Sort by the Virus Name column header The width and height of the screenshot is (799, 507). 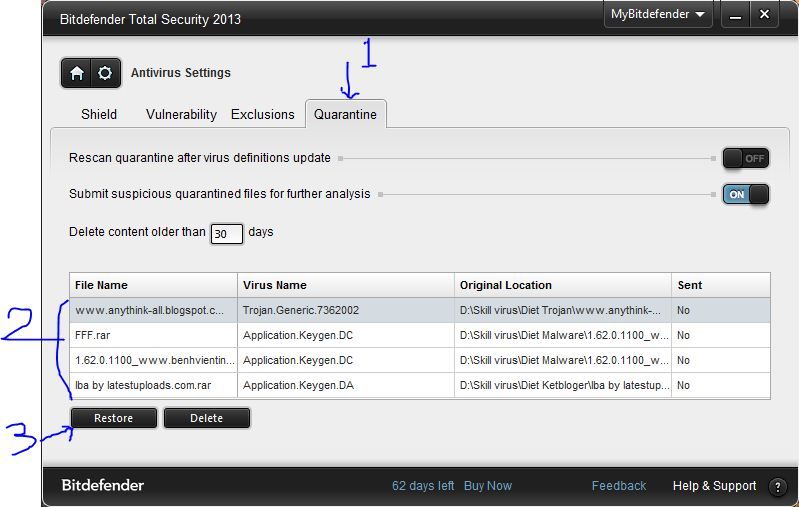(345, 285)
